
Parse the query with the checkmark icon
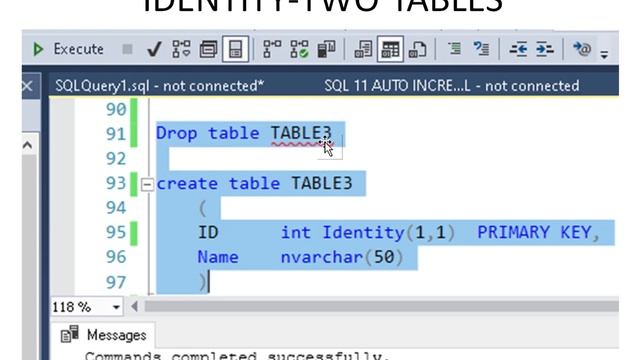coord(154,49)
